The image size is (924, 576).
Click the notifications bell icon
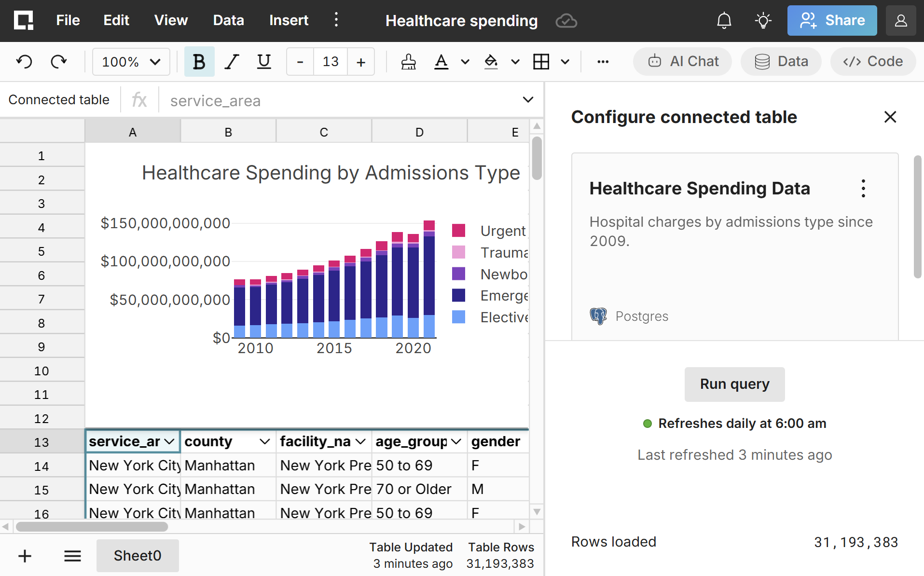point(724,21)
